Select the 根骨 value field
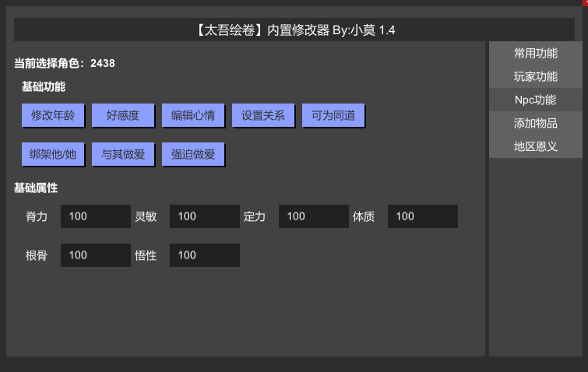Screen dimensions: 588x372 coord(96,255)
